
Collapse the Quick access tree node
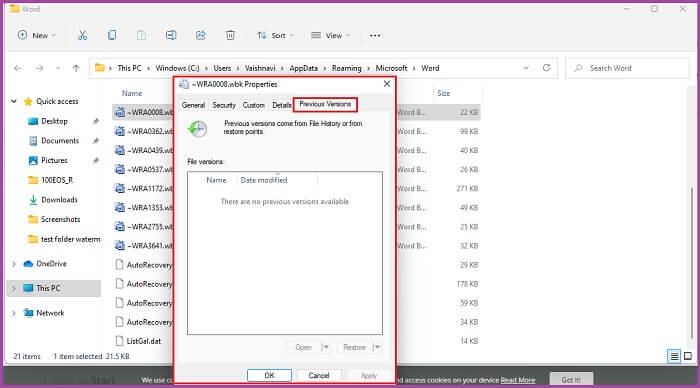(x=14, y=101)
